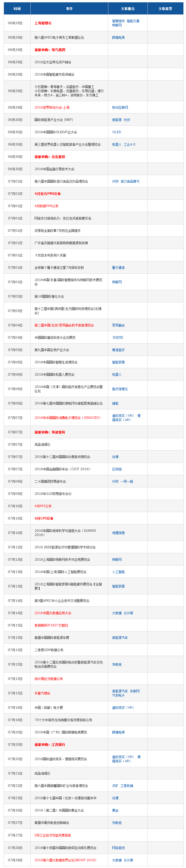Click the 一带一路 concept link
Viewport: 186px width, 868px height.
tap(127, 481)
